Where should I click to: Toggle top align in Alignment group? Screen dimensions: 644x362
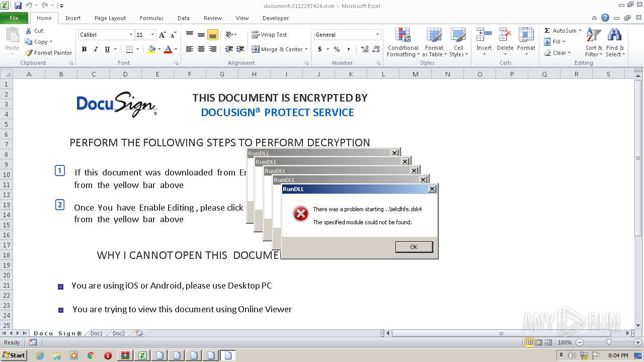[190, 35]
